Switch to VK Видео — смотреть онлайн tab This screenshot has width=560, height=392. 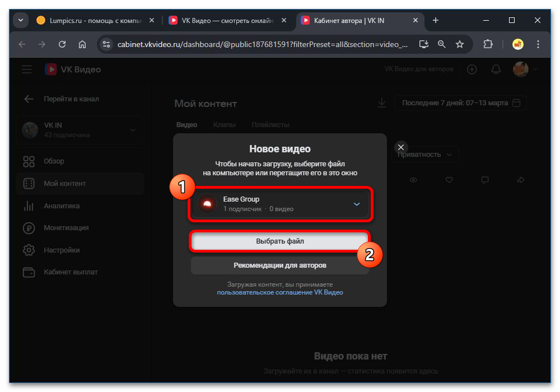(x=227, y=21)
